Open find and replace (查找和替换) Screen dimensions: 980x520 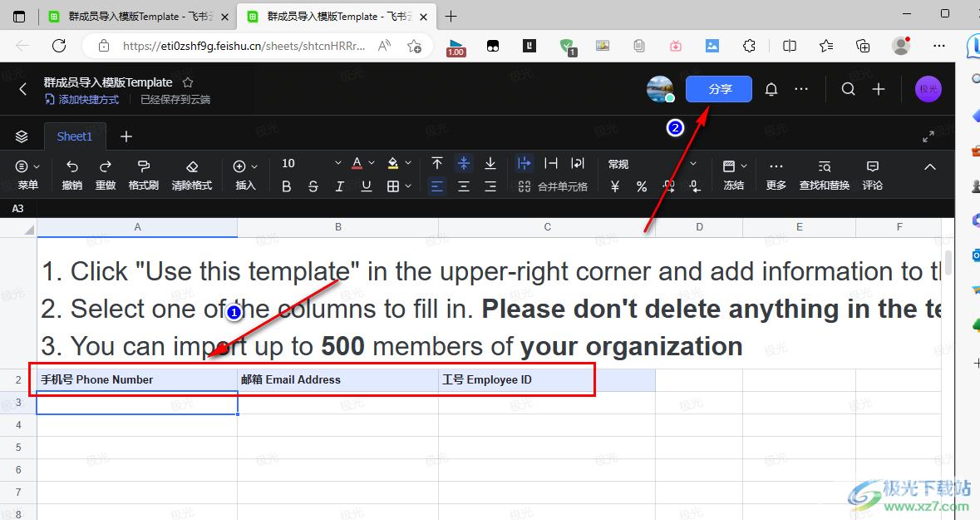pos(825,175)
